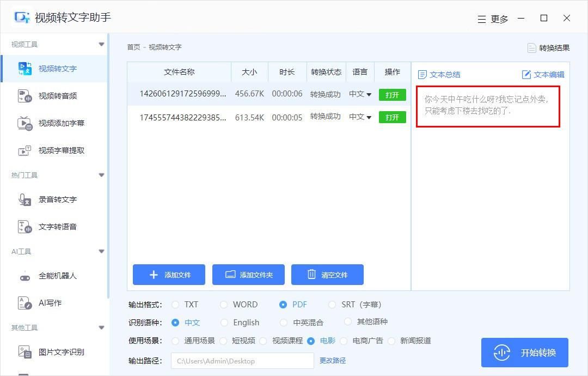This screenshot has width=588, height=376.
Task: Collapse the 其他工具 sidebar section
Action: click(101, 328)
